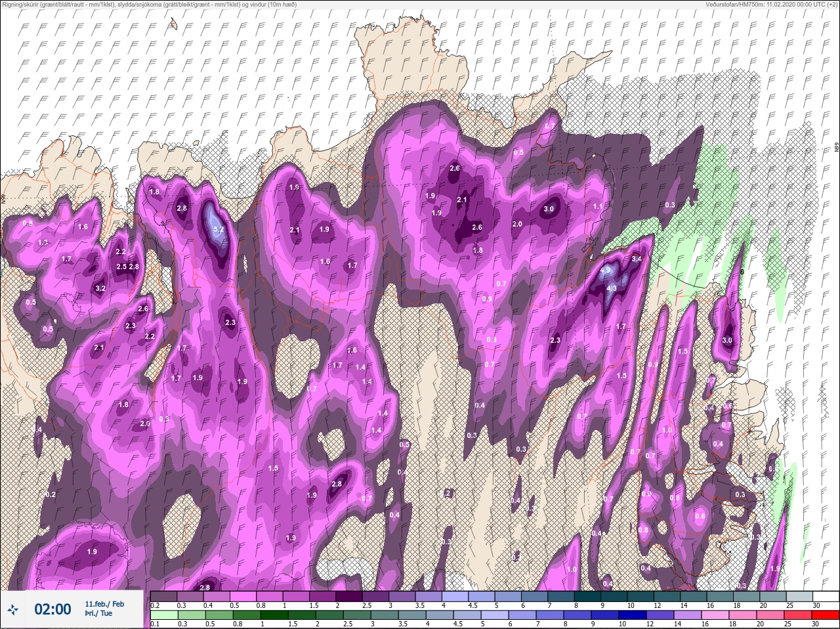Screen dimensions: 840x629
Task: Select the pale green 0.1–0.3 swatch in lower legend
Action: pos(163,615)
